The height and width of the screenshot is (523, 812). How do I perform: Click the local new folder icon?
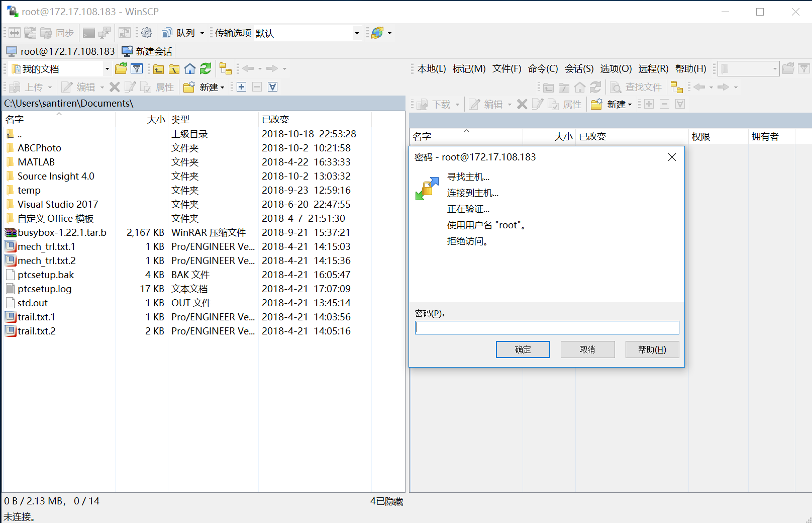(x=189, y=87)
